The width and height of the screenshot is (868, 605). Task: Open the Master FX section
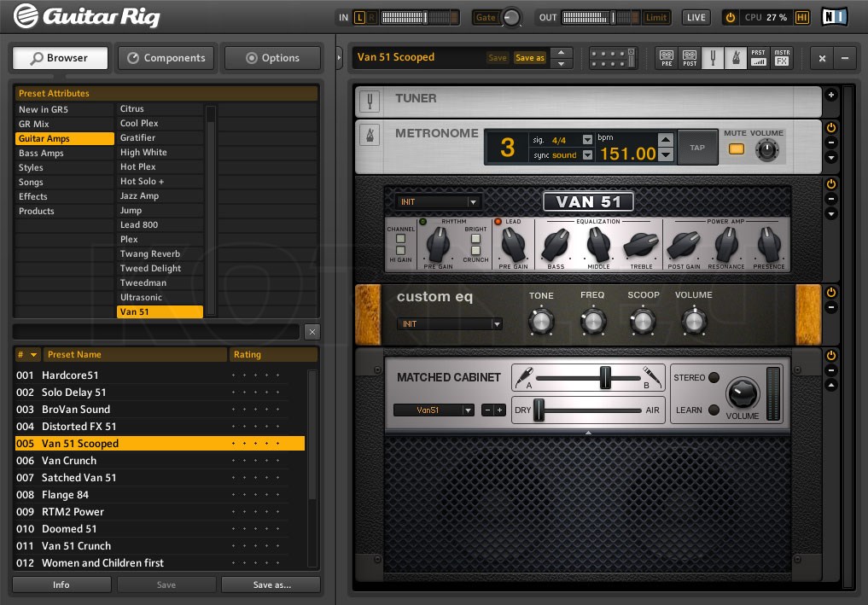[781, 57]
